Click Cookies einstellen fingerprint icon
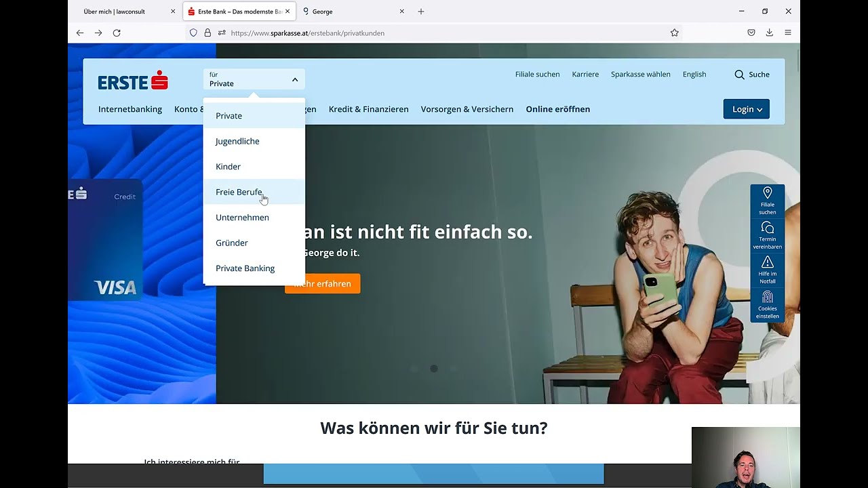The image size is (868, 488). coord(768,305)
